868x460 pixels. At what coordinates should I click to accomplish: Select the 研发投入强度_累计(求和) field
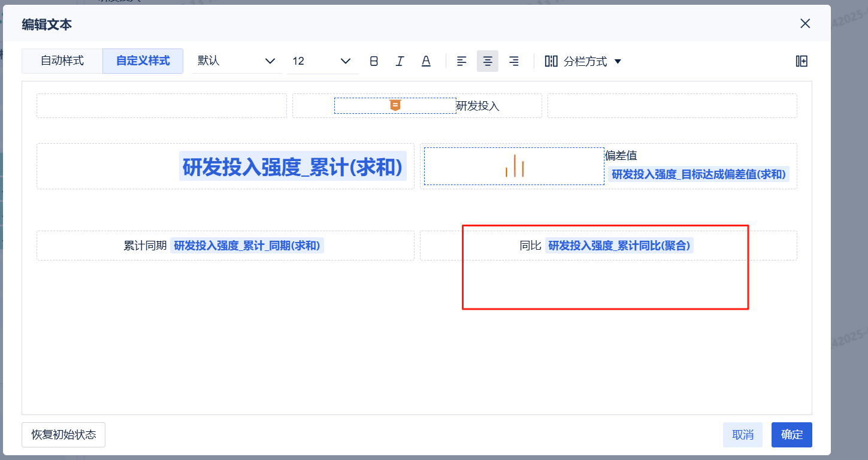pyautogui.click(x=292, y=166)
